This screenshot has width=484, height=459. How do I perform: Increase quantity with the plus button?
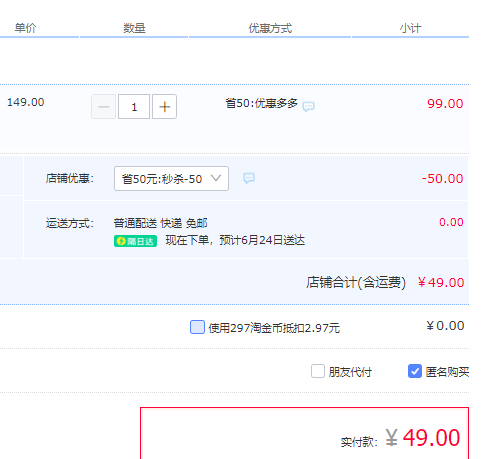click(164, 107)
